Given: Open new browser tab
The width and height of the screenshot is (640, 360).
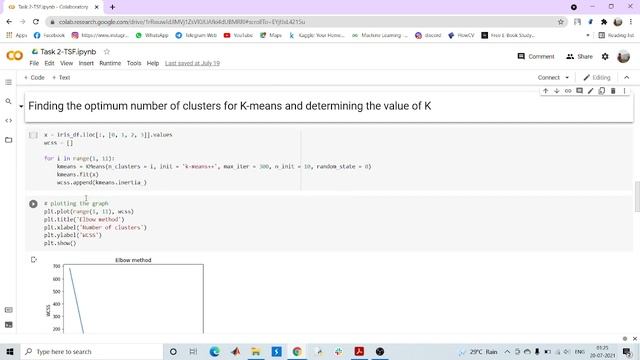Looking at the screenshot, I should (112, 7).
